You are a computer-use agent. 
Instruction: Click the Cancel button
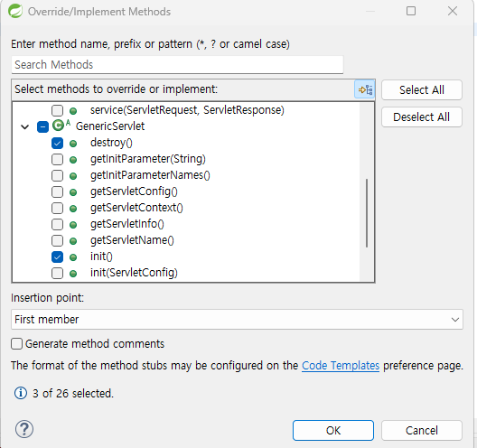pyautogui.click(x=422, y=430)
